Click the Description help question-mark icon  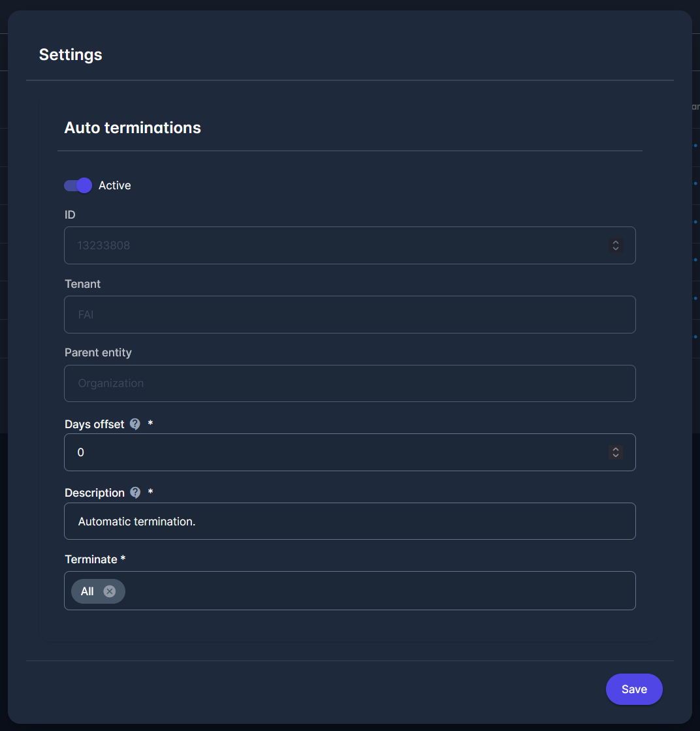coord(135,493)
